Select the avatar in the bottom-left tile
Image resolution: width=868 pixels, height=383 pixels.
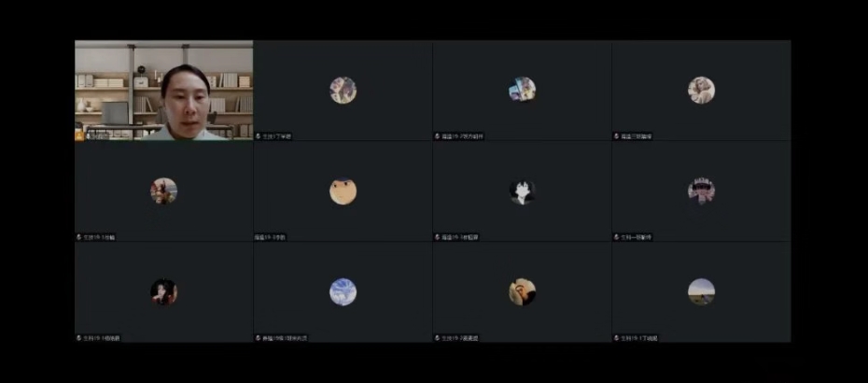[x=163, y=292]
